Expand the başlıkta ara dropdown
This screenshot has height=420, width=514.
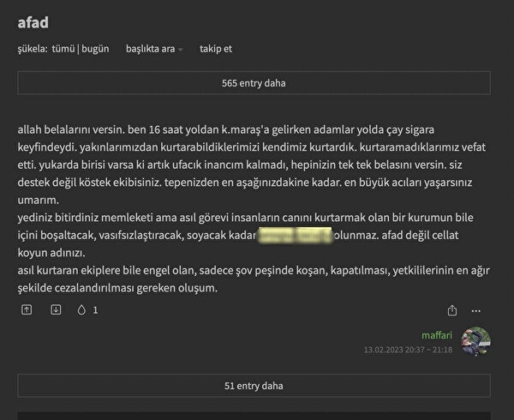[x=154, y=49]
